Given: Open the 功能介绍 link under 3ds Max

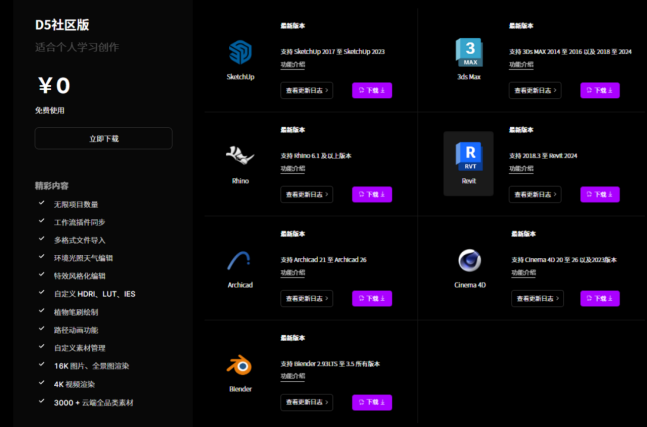Looking at the screenshot, I should (x=521, y=64).
